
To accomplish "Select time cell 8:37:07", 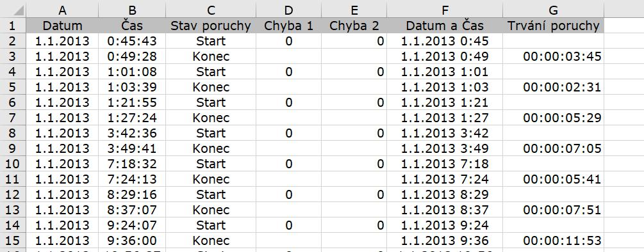I will [x=132, y=210].
